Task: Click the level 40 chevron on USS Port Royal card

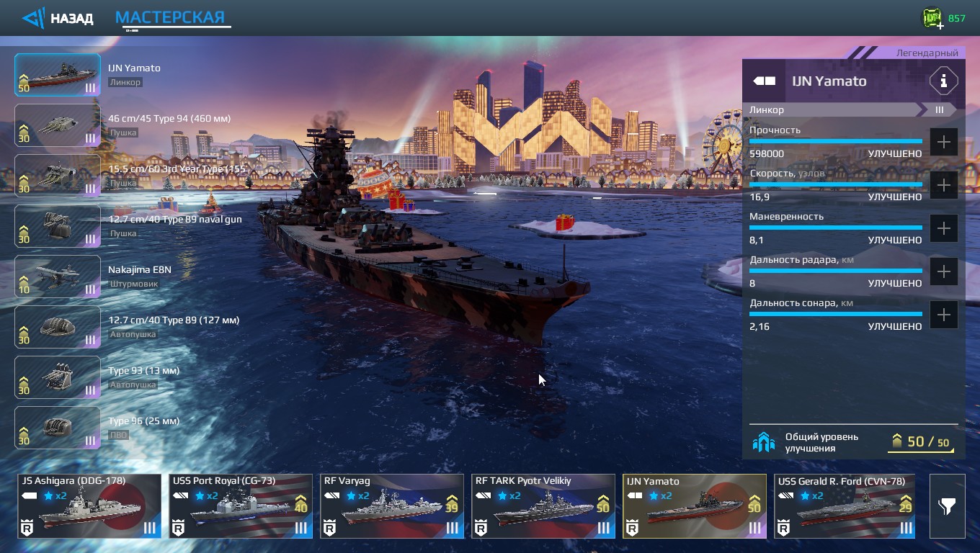Action: pos(300,503)
